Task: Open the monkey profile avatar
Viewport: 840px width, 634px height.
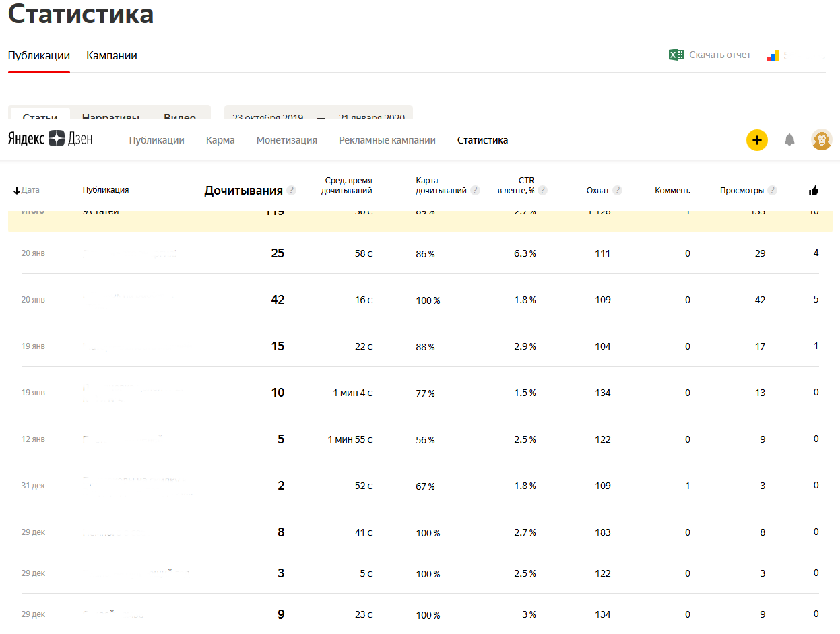Action: [821, 140]
